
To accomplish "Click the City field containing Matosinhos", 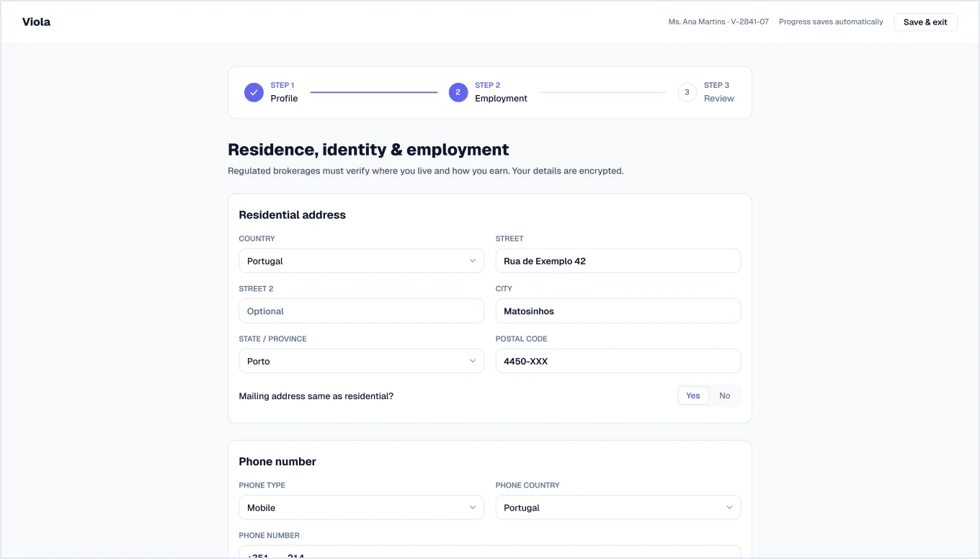I will 618,311.
